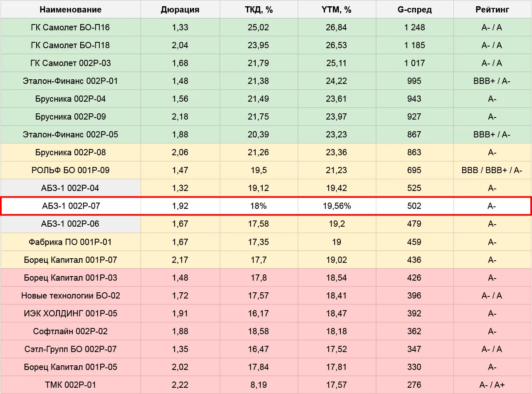Click the ИЭК ХОЛДИНГ 001Р-05 name cell

[71, 313]
